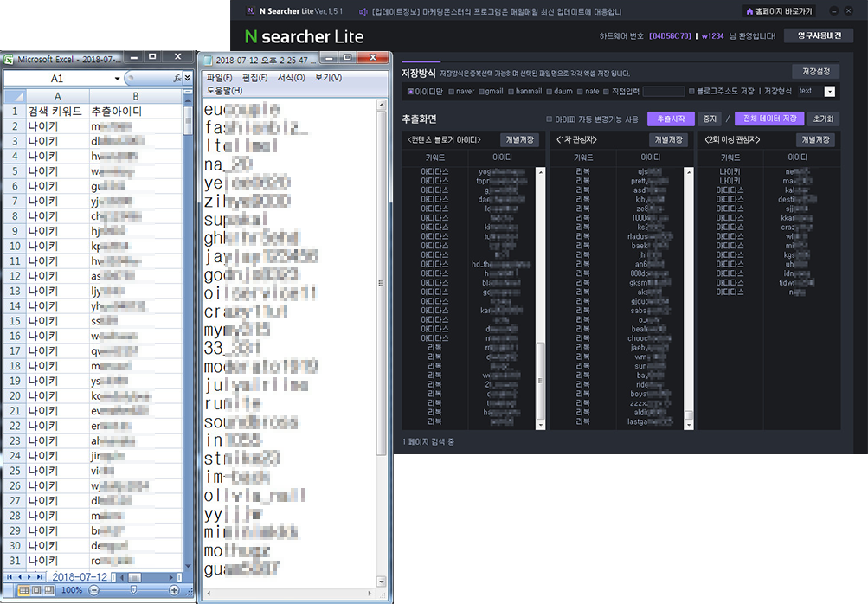Click the Excel zoom slider handle
Image resolution: width=868 pixels, height=604 pixels.
tap(133, 590)
